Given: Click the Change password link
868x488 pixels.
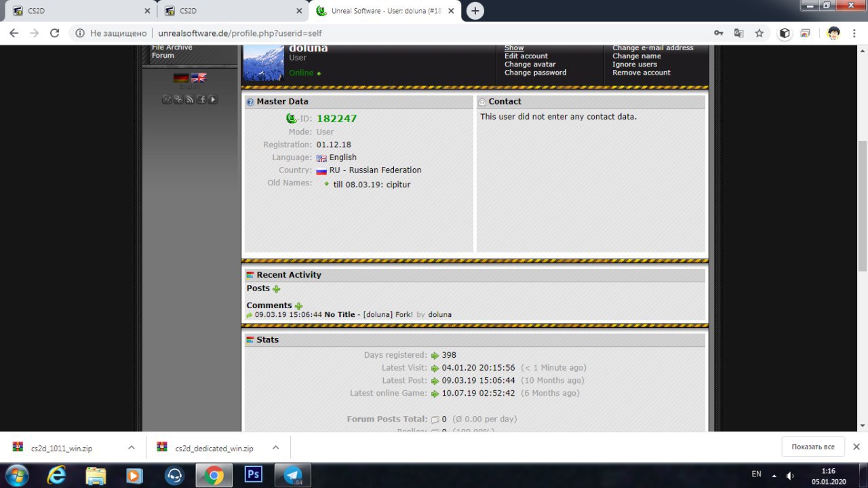Looking at the screenshot, I should [536, 73].
